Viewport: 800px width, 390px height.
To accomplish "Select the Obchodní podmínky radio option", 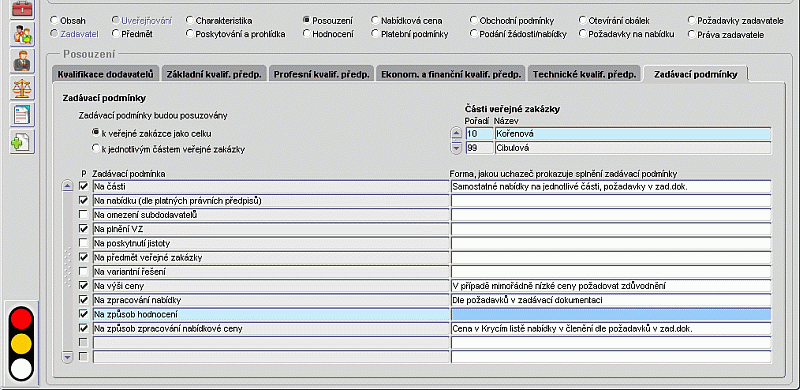I will coord(474,21).
